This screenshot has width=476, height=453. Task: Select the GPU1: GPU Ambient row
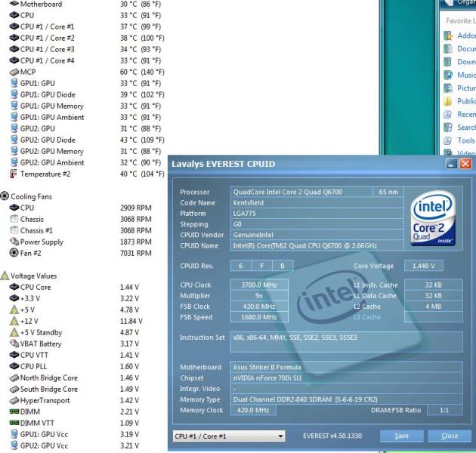click(86, 118)
